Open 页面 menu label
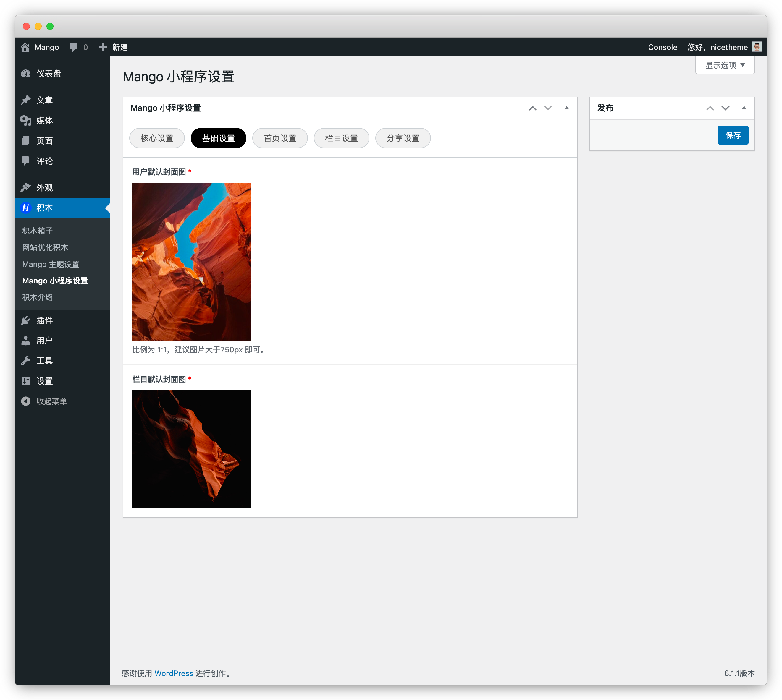Image resolution: width=782 pixels, height=700 pixels. [x=45, y=141]
